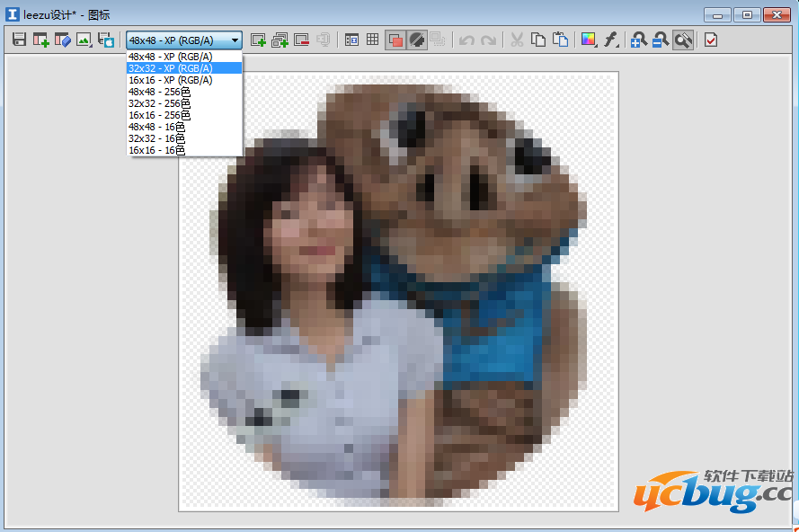799x532 pixels.
Task: Click the pixelated icon preview canvas
Action: pos(398,291)
